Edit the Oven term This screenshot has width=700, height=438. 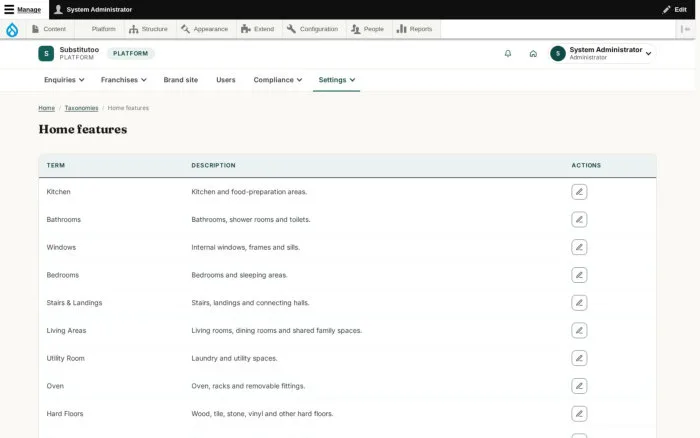(579, 386)
